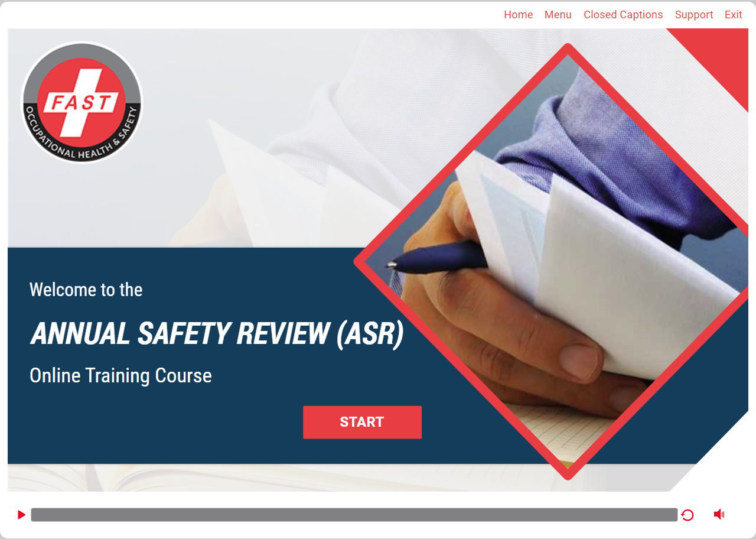The width and height of the screenshot is (756, 539).
Task: Mute the course with the speaker icon
Action: (x=719, y=514)
